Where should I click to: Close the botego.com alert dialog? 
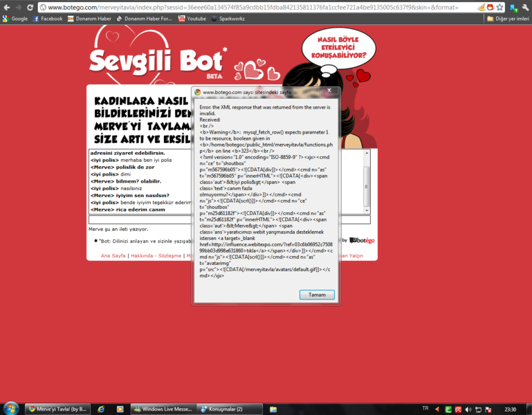[x=329, y=90]
